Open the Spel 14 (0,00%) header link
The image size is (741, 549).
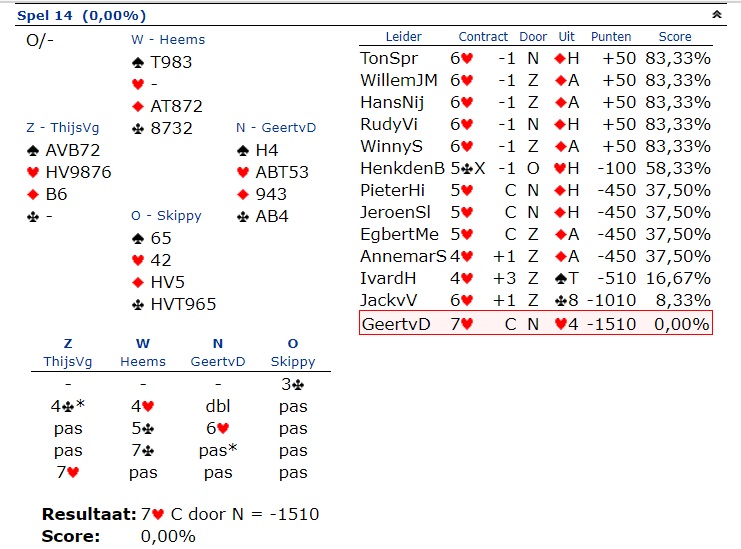[81, 16]
